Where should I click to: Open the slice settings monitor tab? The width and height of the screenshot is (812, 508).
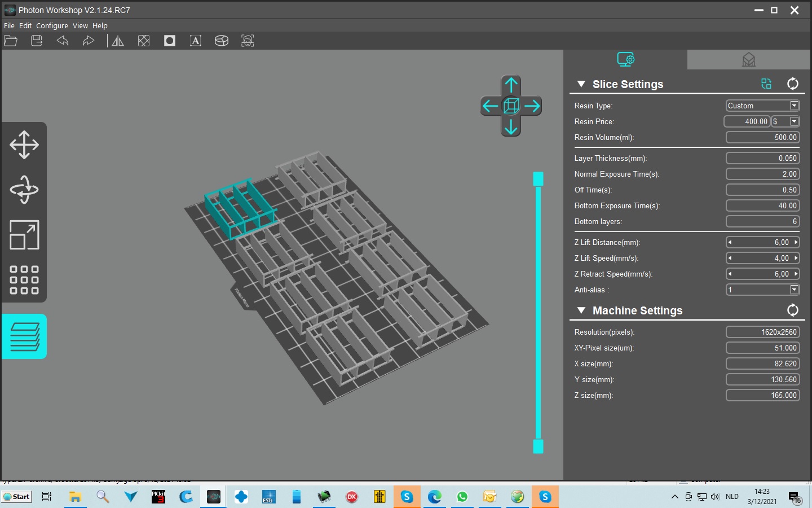coord(625,59)
